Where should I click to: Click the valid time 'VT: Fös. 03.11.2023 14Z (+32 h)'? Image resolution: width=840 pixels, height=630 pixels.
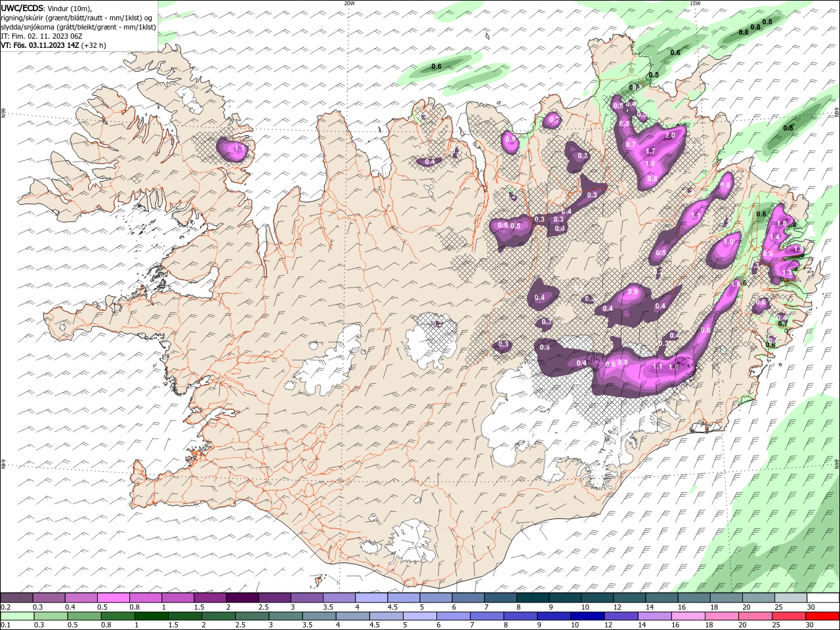pyautogui.click(x=54, y=45)
